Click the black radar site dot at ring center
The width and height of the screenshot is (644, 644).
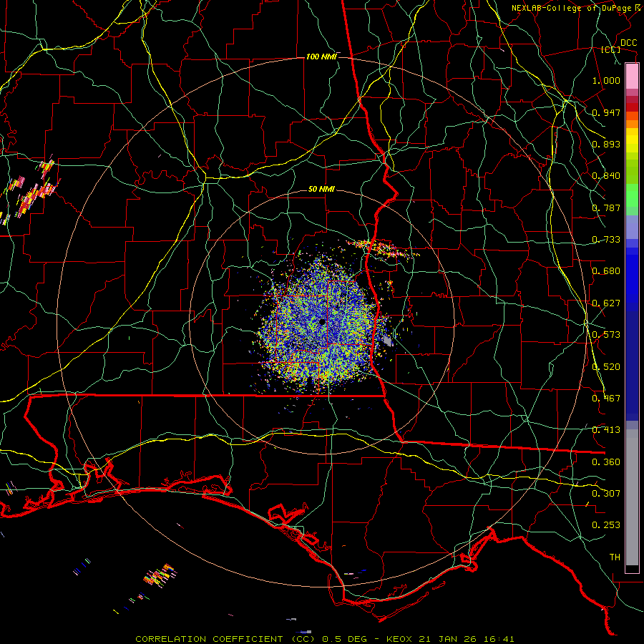321,322
